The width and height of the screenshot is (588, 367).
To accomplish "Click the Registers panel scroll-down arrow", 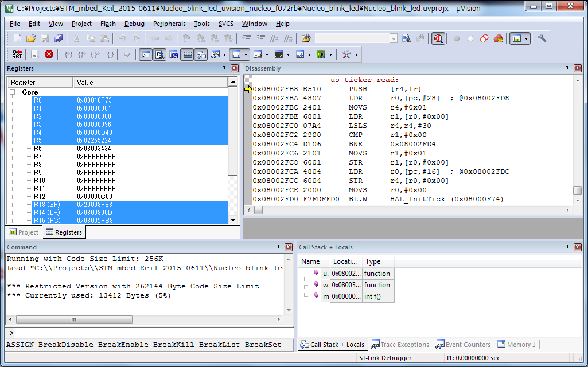I will 233,220.
